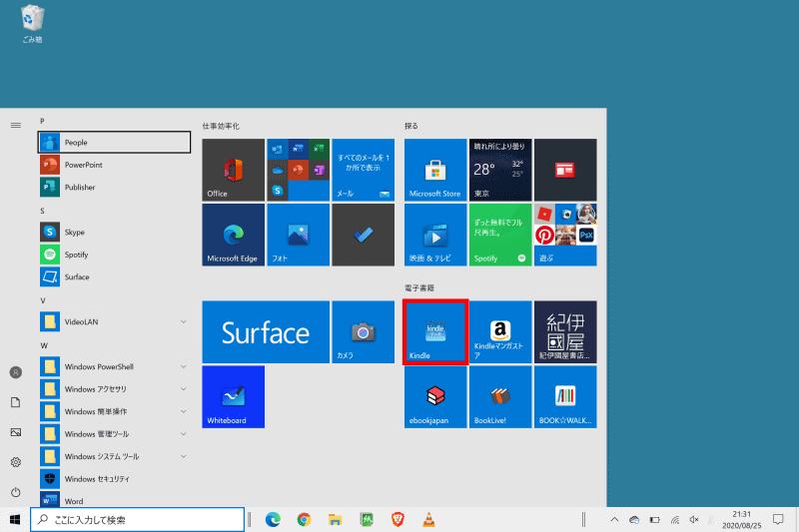Open People from the app list

(114, 143)
